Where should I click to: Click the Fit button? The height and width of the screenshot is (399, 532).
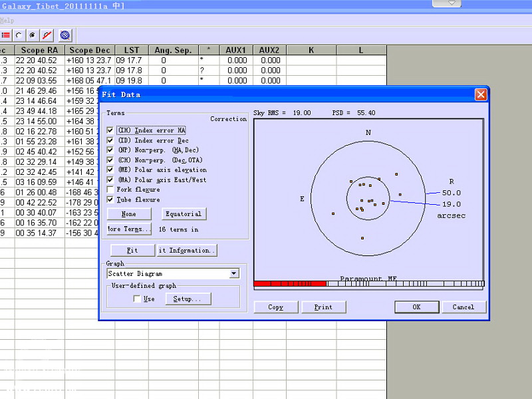(132, 251)
